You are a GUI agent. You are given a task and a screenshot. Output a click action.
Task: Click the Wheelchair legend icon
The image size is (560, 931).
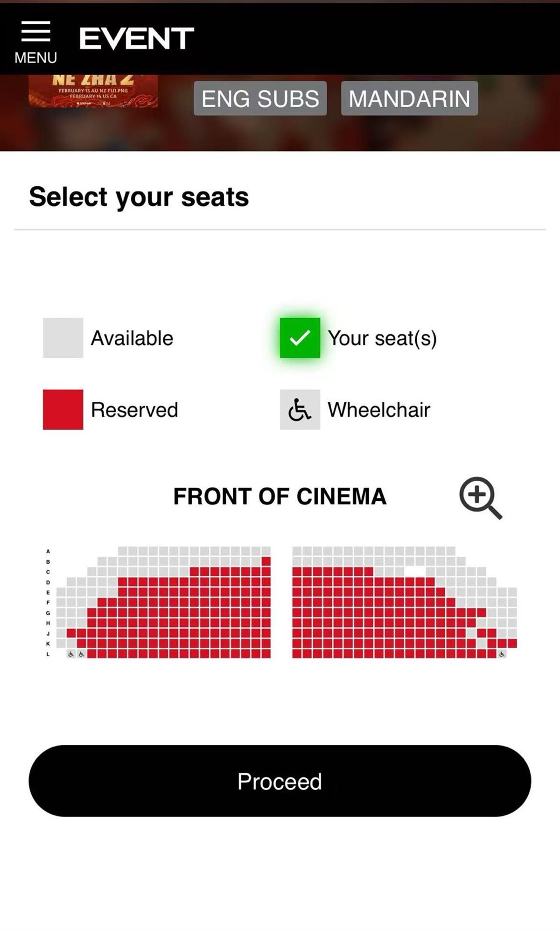(300, 410)
